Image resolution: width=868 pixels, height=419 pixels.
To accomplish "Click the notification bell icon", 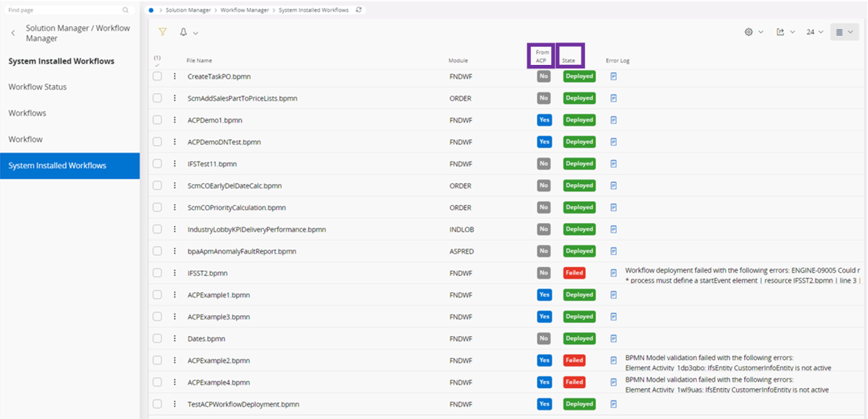I will (185, 32).
